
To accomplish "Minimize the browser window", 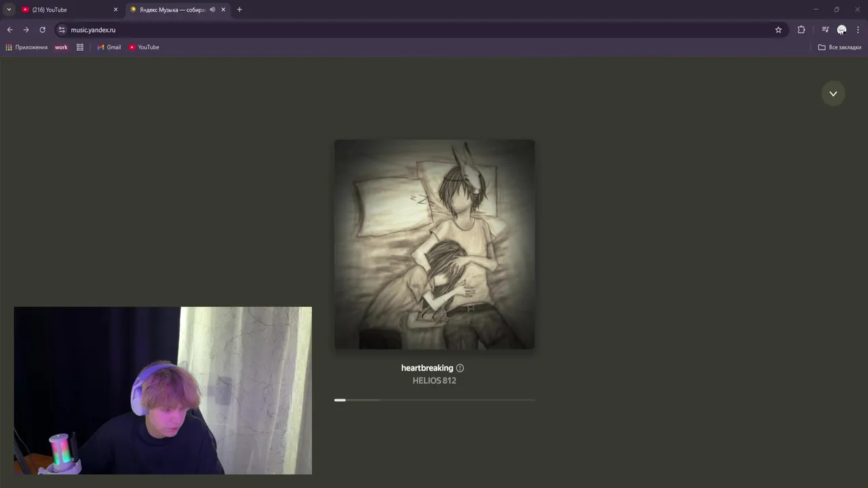I will (816, 9).
